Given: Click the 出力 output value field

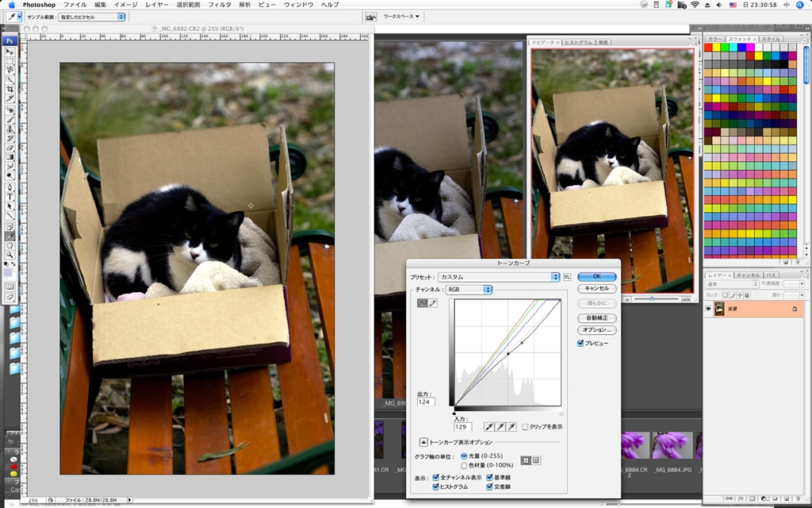Looking at the screenshot, I should pyautogui.click(x=426, y=402).
